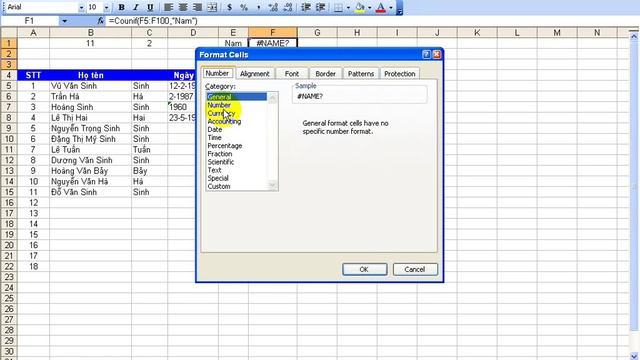Click the insert function fx icon
640x360 pixels.
[x=100, y=21]
